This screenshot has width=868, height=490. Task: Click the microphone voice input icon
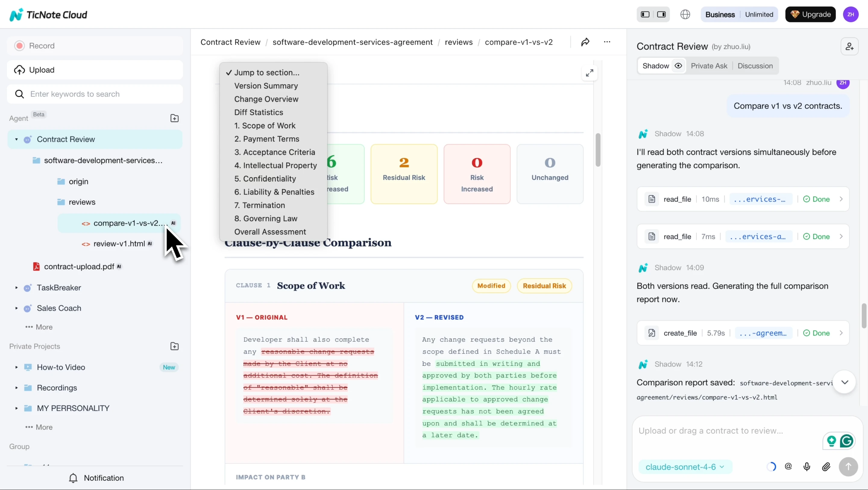[x=807, y=467]
